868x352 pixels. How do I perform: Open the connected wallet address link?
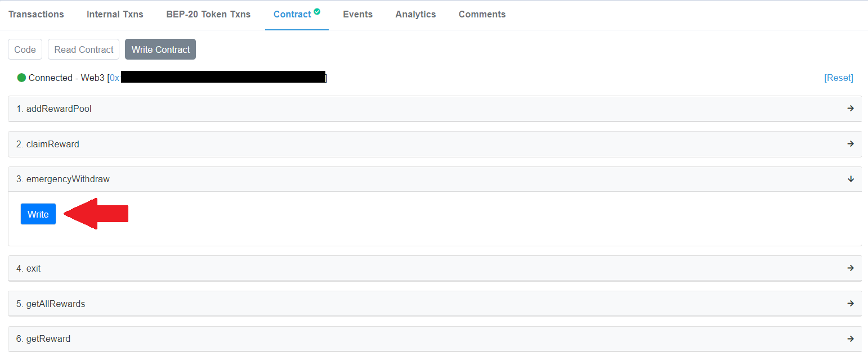pyautogui.click(x=218, y=78)
